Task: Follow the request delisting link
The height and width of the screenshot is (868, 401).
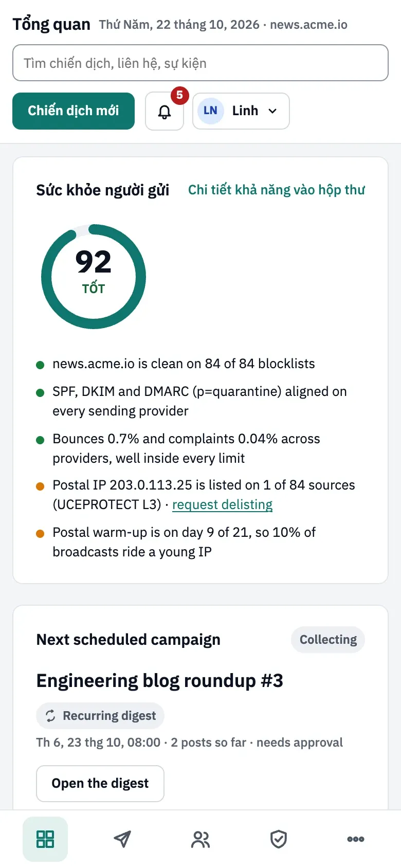Action: click(x=222, y=504)
